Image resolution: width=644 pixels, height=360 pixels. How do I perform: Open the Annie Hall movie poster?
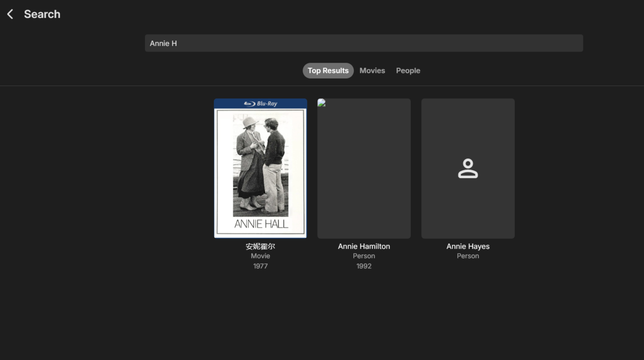click(260, 169)
